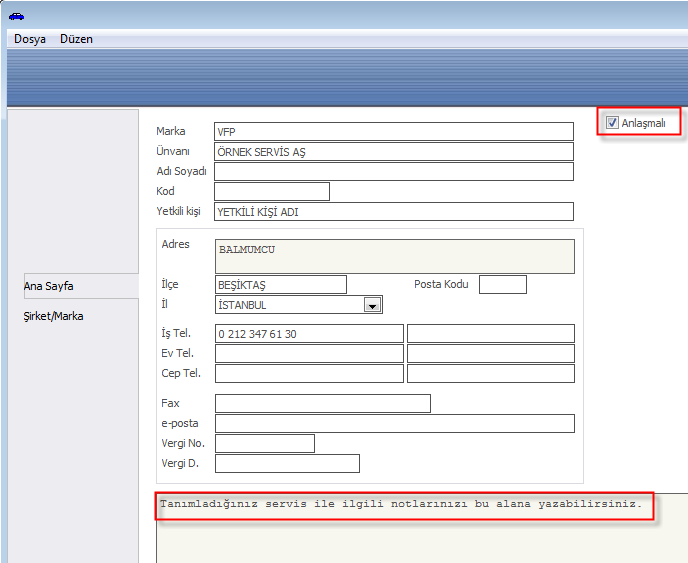Click the Marka field containing VFP
The width and height of the screenshot is (688, 563).
tap(394, 132)
